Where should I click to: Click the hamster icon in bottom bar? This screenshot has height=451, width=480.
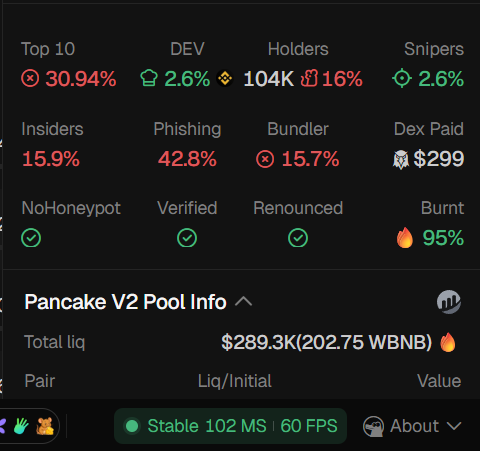[45, 426]
